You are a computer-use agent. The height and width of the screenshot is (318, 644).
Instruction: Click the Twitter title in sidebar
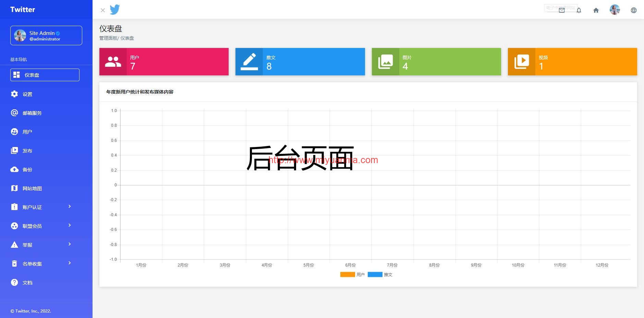pos(23,10)
